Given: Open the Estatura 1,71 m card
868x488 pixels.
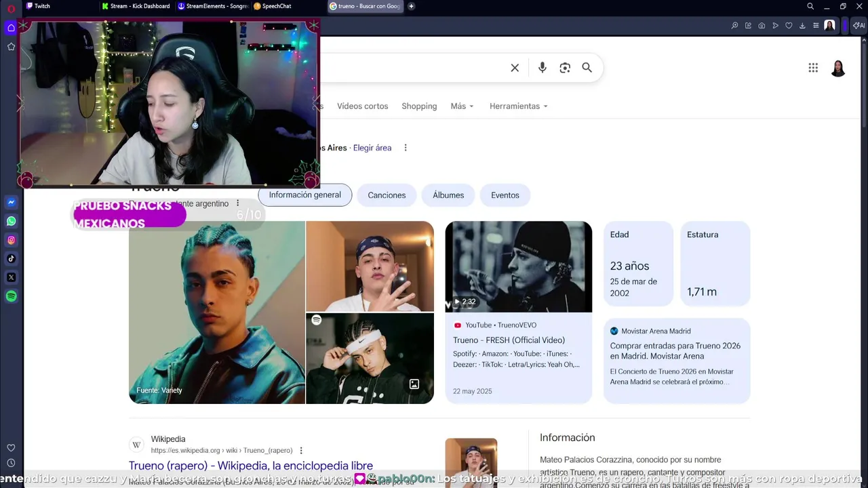Looking at the screenshot, I should click(715, 264).
